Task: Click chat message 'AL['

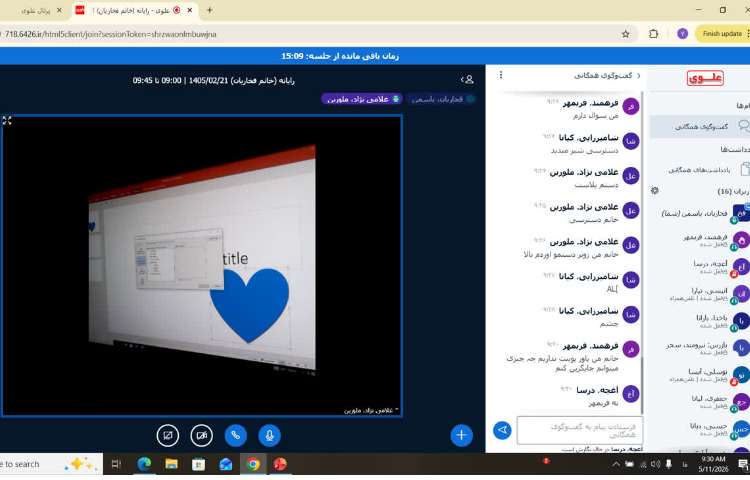Action: pos(612,289)
